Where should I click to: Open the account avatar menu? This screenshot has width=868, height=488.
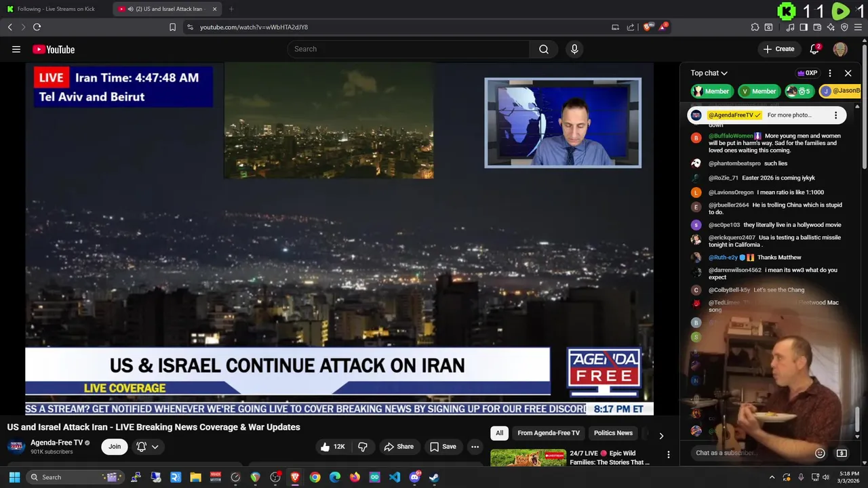pyautogui.click(x=840, y=49)
